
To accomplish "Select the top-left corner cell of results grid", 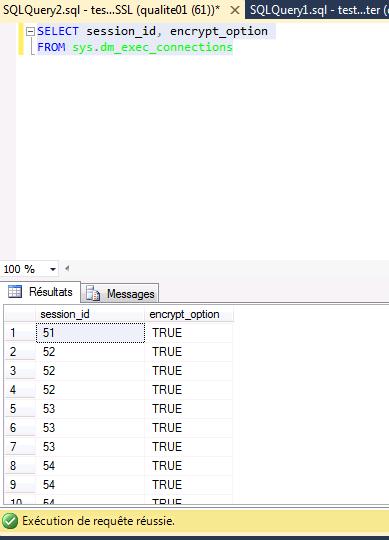I will point(20,314).
